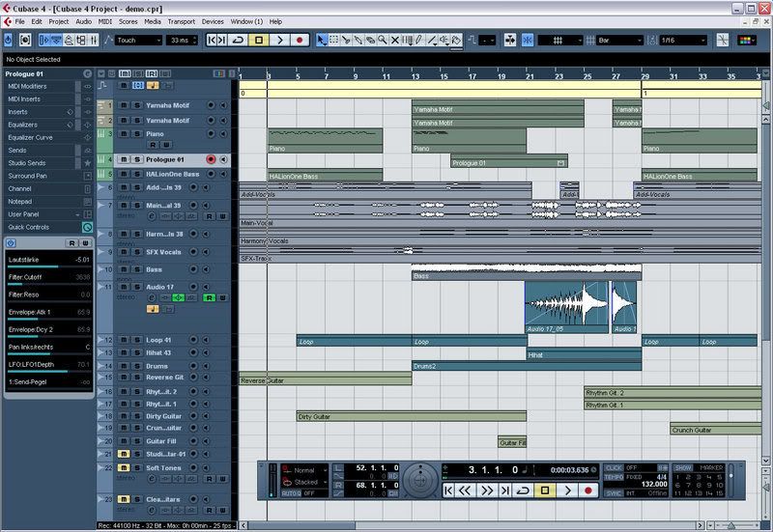The width and height of the screenshot is (773, 532).
Task: Solo the Prologue 01 track
Action: tap(137, 159)
